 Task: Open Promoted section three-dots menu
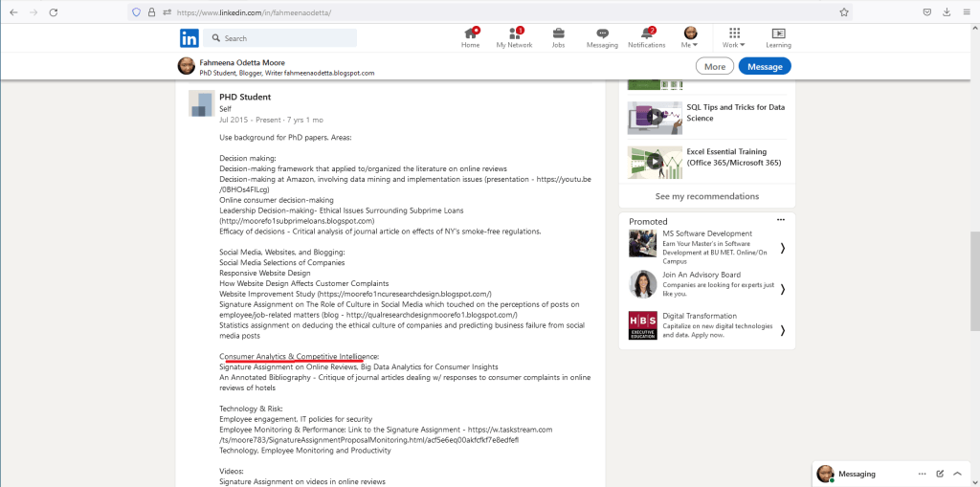point(781,220)
